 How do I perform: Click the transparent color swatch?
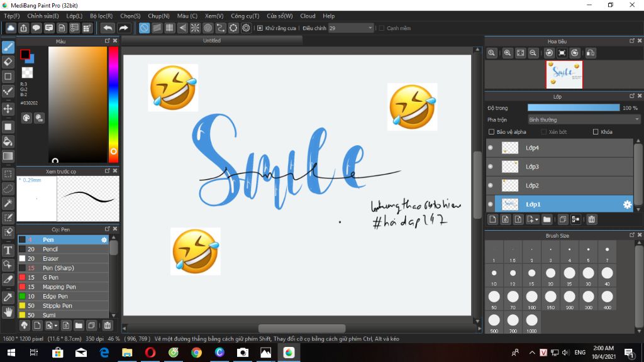coord(27,73)
